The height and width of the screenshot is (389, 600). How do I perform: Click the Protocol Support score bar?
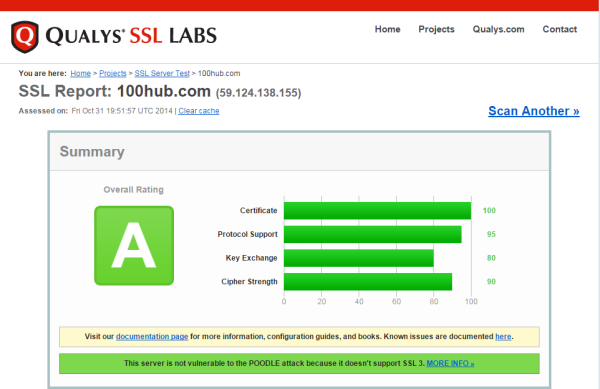(373, 234)
